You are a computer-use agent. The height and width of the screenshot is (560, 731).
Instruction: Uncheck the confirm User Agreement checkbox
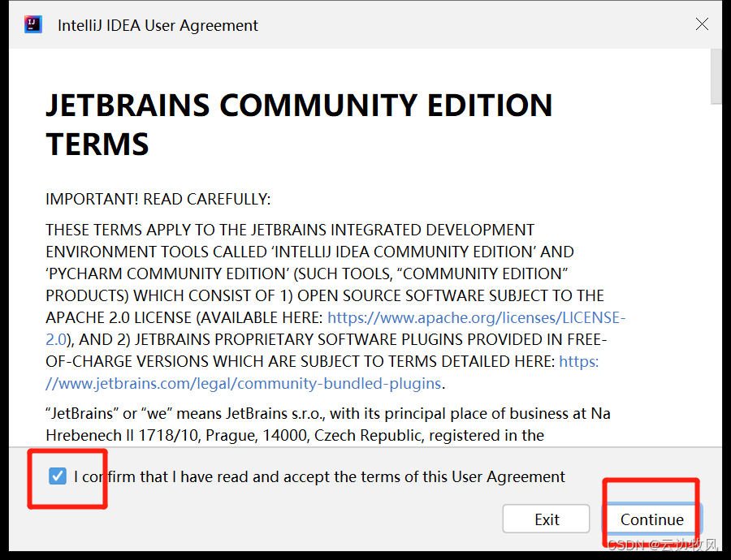[58, 476]
